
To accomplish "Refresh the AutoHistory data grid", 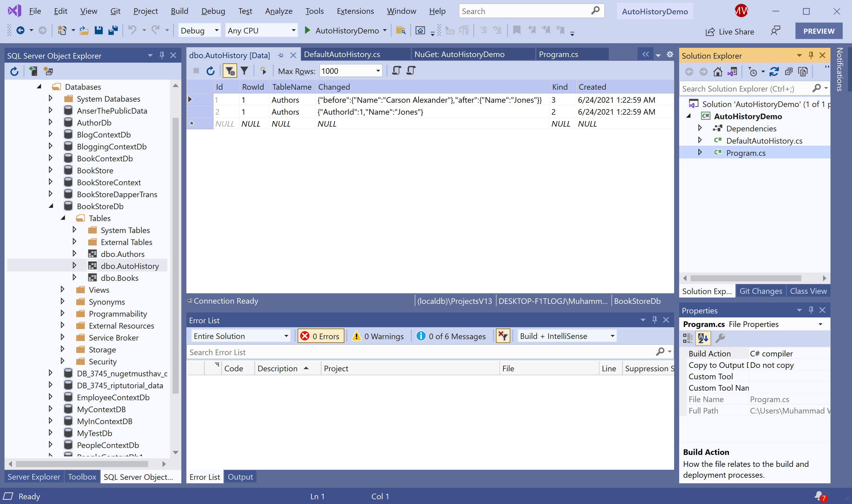I will 211,71.
